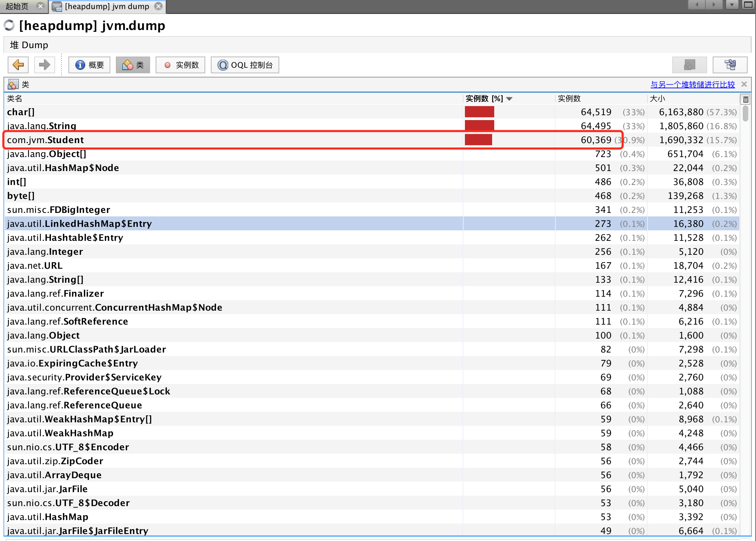
Task: Sort by 实例数 [%] column arrow
Action: [509, 99]
